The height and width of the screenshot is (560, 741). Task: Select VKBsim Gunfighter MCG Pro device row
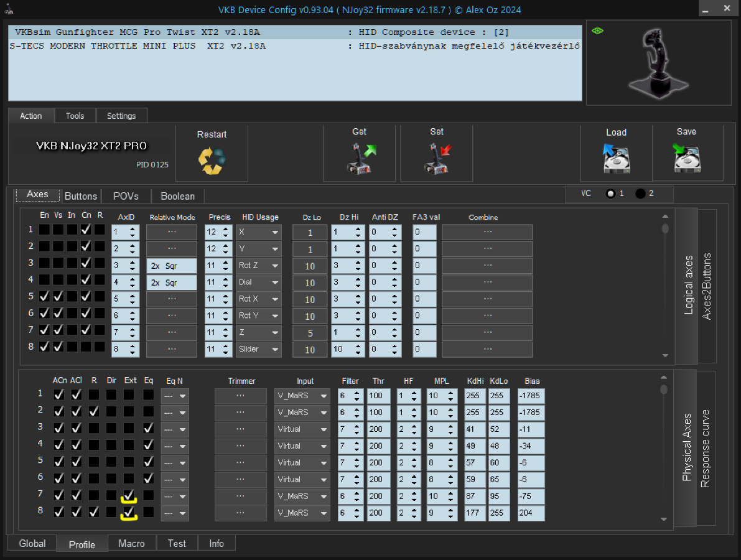295,32
